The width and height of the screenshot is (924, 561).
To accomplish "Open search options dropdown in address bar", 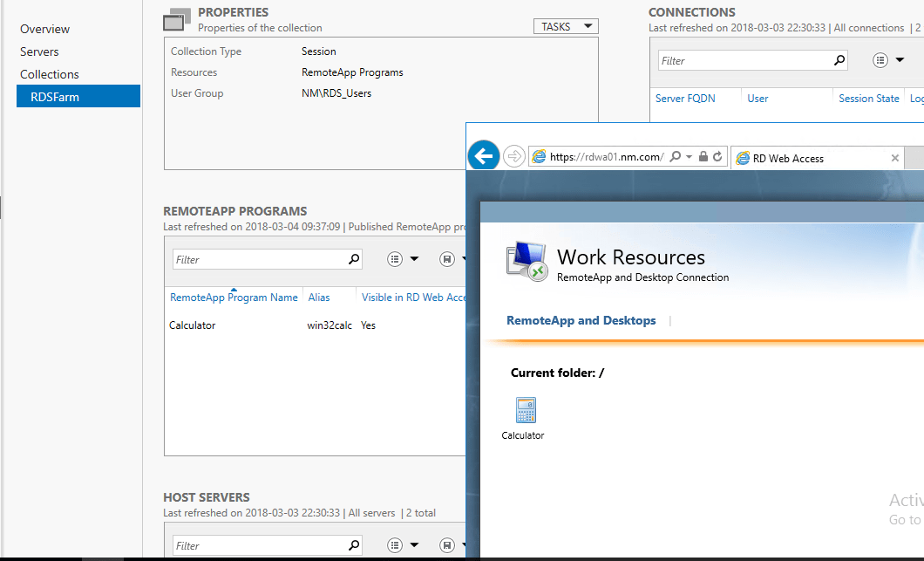I will click(x=690, y=155).
